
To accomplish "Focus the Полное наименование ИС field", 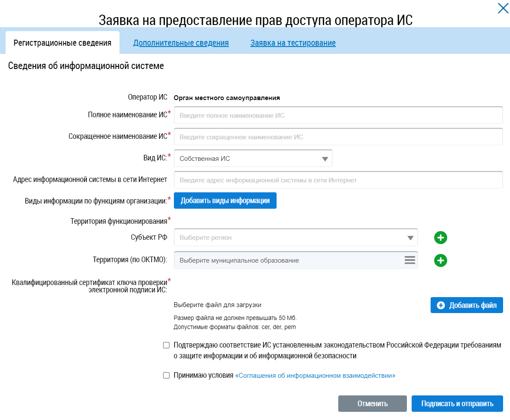I will point(338,116).
